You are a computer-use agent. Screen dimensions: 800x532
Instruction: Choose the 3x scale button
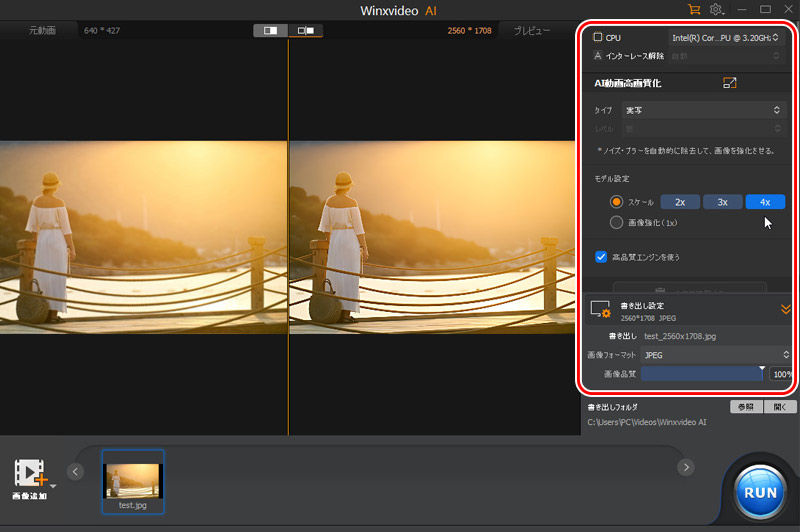pos(722,202)
